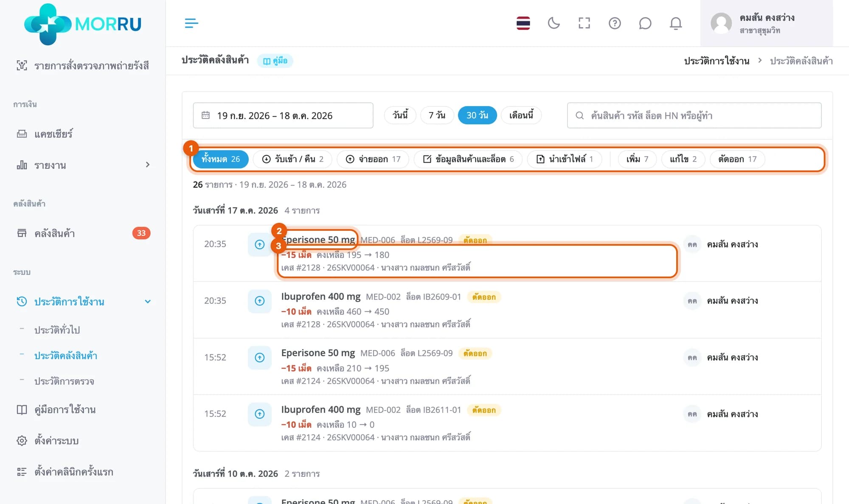Filter by ตัดออก 17 chip

point(737,159)
